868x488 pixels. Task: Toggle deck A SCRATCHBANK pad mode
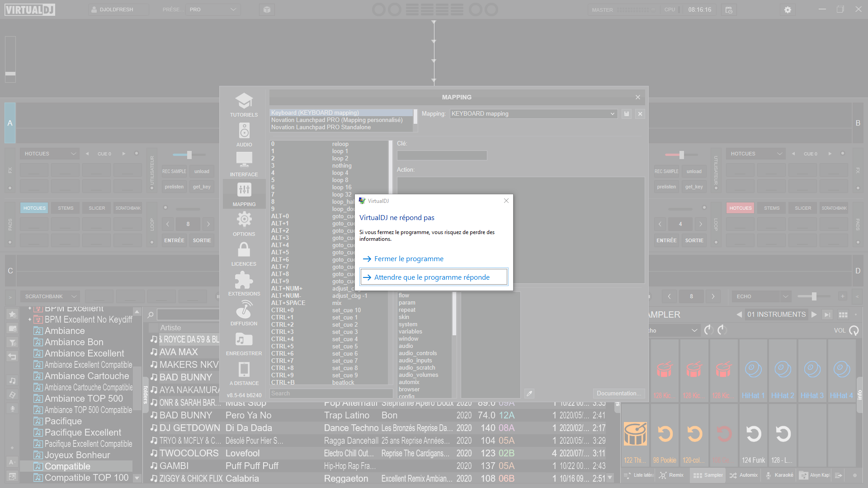[128, 208]
